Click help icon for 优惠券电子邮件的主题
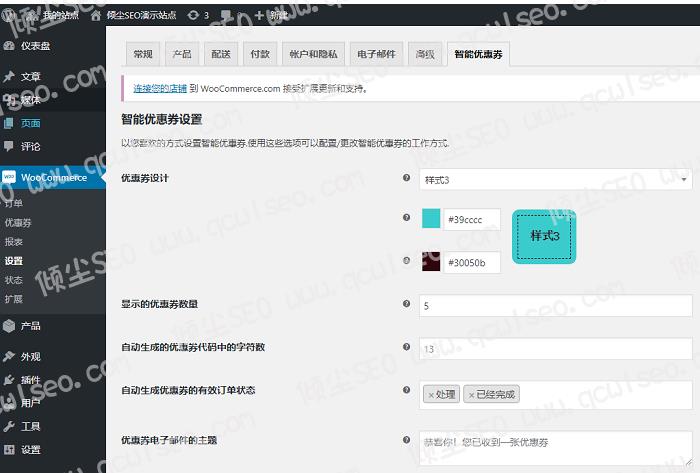 click(x=406, y=440)
